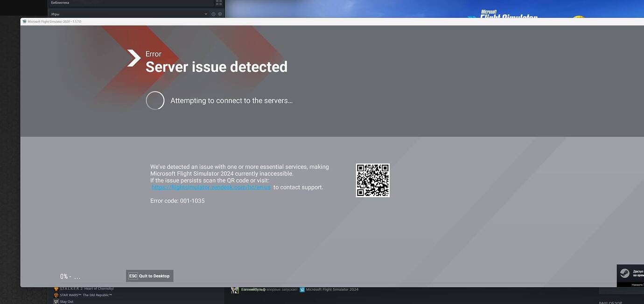This screenshot has height=304, width=644.
Task: Click the STAR WARS: The Old Republic icon
Action: (56, 295)
